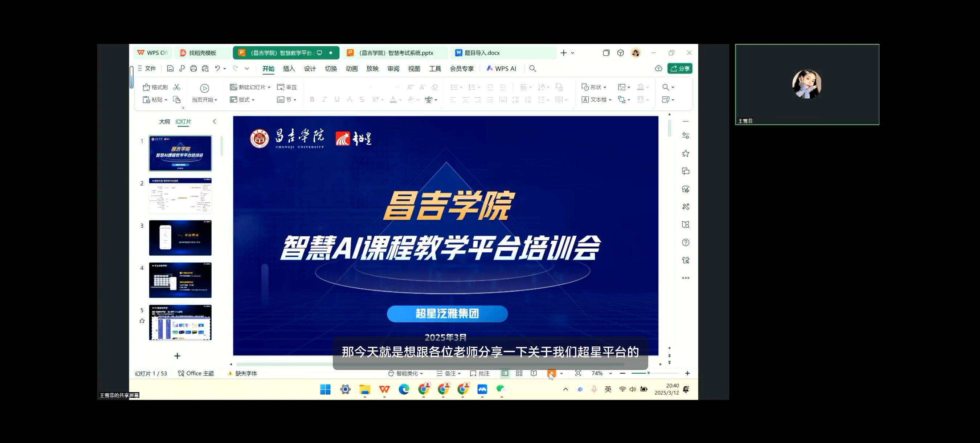980x443 pixels.
Task: Click the cube icon in title bar
Action: coord(621,53)
